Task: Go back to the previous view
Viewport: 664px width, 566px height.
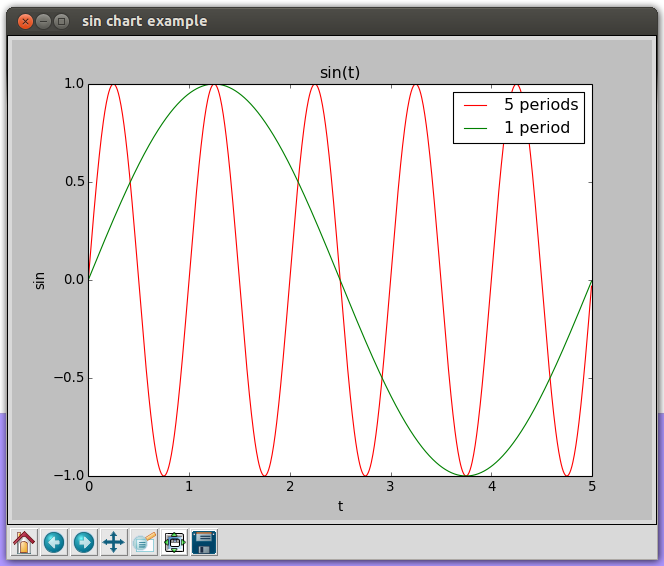Action: [54, 542]
